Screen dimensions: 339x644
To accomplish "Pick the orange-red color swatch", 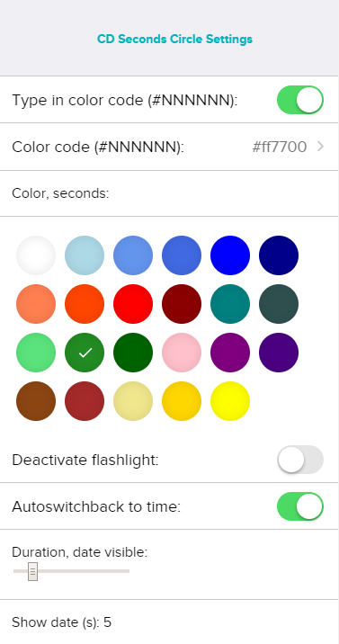I will tap(85, 304).
